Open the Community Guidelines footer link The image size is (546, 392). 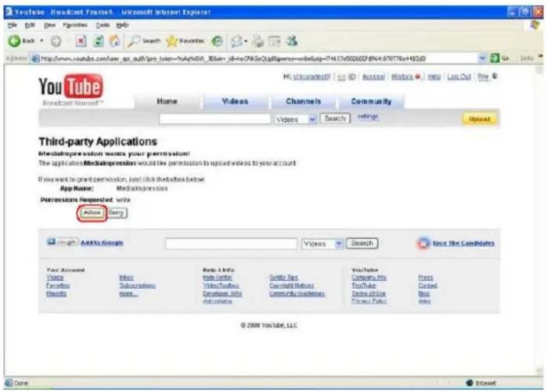(297, 294)
